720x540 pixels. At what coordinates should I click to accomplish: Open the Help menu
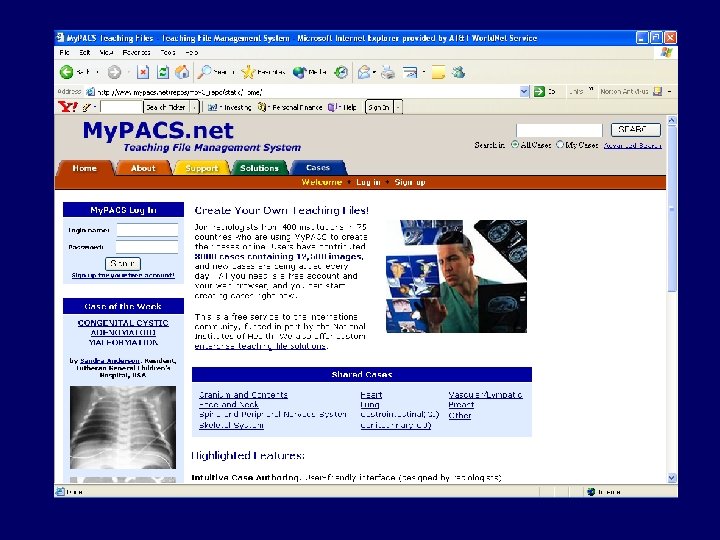191,52
